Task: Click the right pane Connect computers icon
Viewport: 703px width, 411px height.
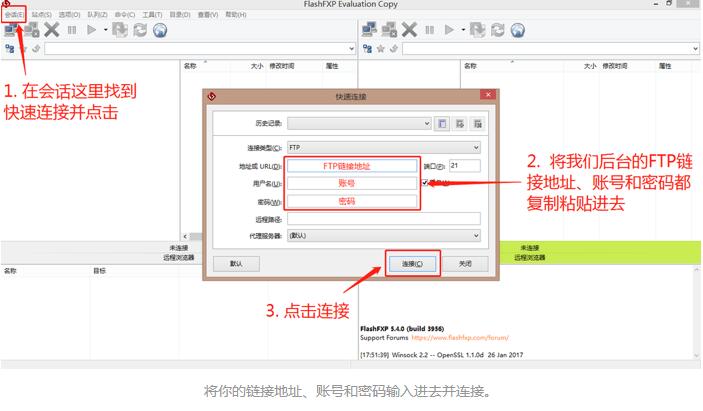Action: [369, 30]
